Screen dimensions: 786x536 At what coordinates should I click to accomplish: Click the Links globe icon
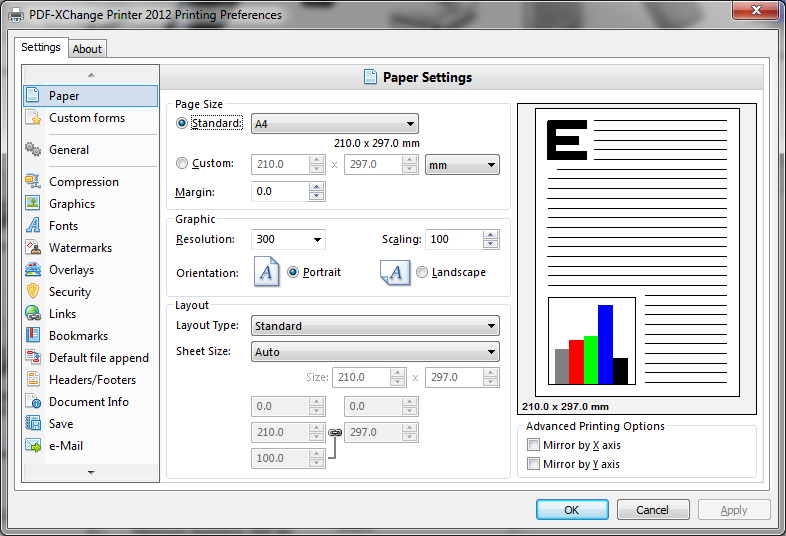coord(33,314)
